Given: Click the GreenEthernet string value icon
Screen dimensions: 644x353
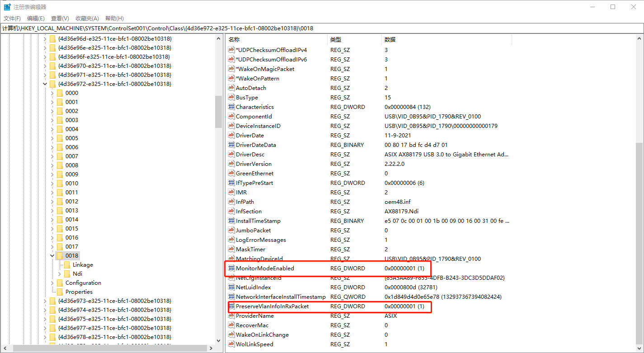Looking at the screenshot, I should [x=231, y=173].
